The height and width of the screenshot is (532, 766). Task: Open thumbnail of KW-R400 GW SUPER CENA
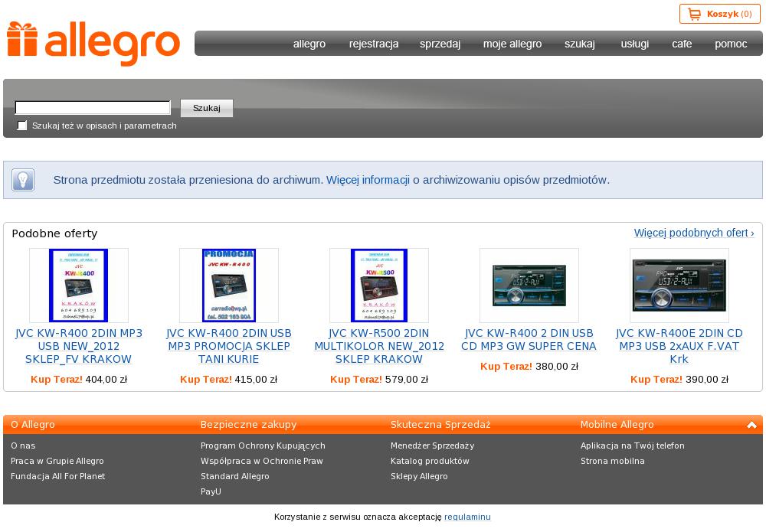[x=529, y=285]
